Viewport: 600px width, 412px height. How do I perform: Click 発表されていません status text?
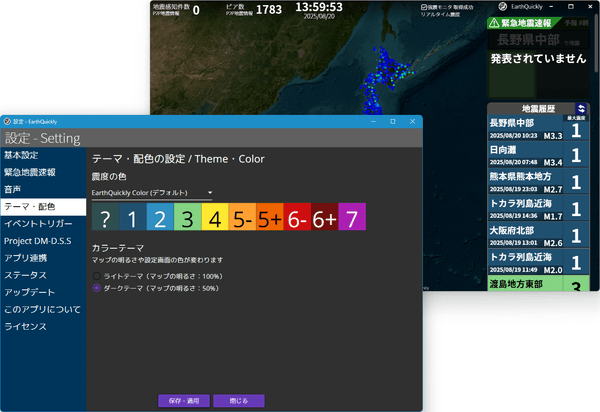pyautogui.click(x=538, y=59)
